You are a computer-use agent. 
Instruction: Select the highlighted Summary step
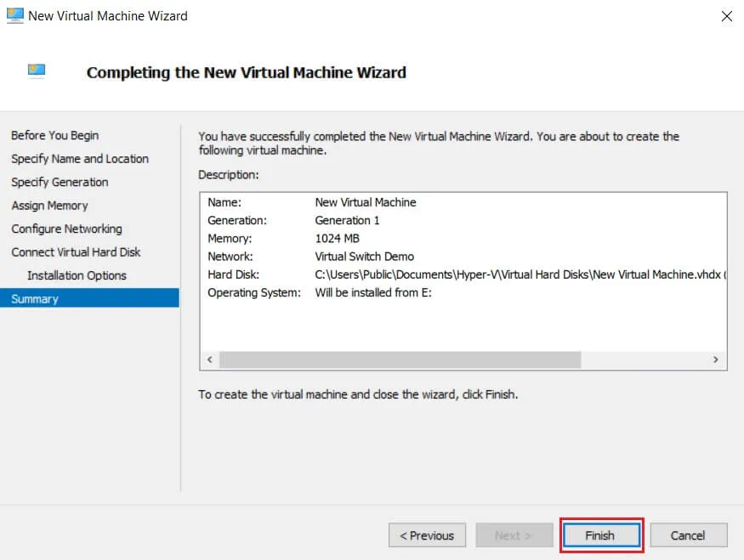35,299
